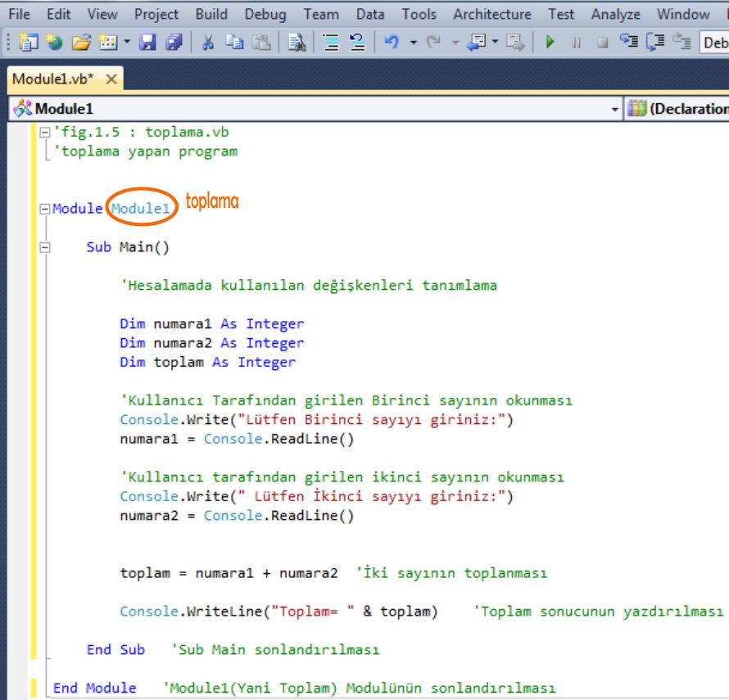This screenshot has width=729, height=700.
Task: Click the New Project toolbar icon
Action: click(x=29, y=43)
